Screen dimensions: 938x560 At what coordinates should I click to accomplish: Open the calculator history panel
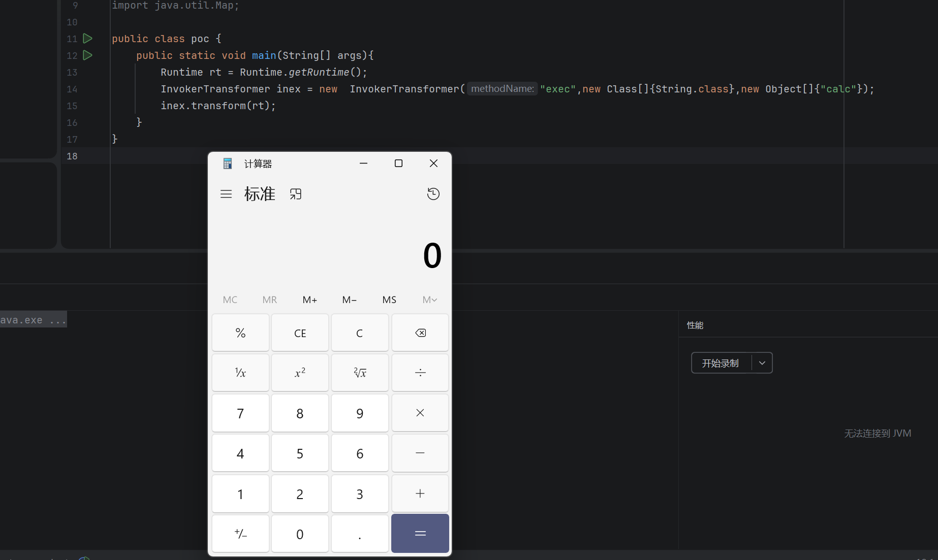pos(433,194)
